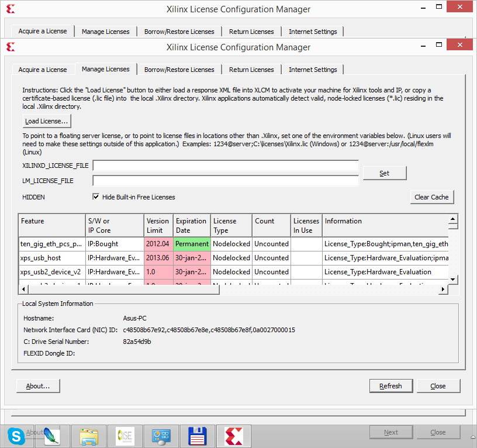This screenshot has height=448, width=477.
Task: Click the About... button
Action: 38,386
